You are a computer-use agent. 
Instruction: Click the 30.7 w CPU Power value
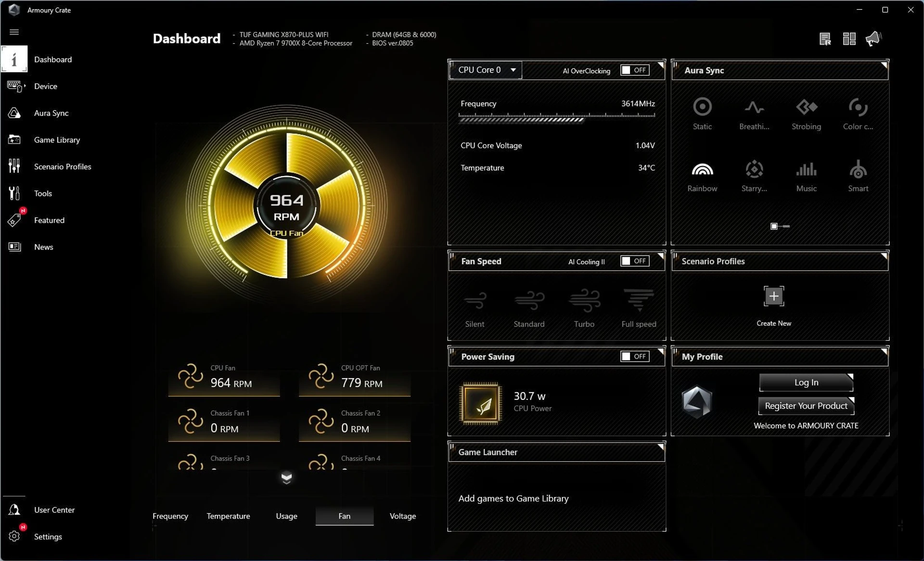click(x=529, y=396)
